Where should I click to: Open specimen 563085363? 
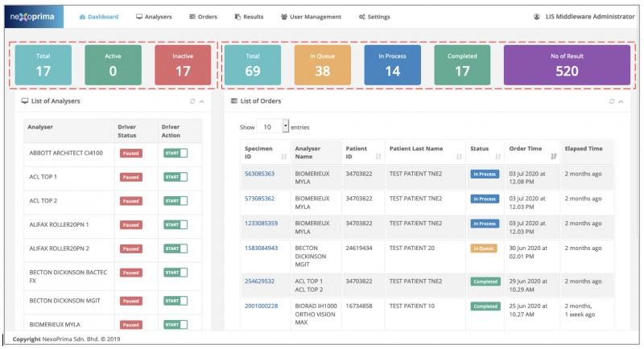coord(259,174)
